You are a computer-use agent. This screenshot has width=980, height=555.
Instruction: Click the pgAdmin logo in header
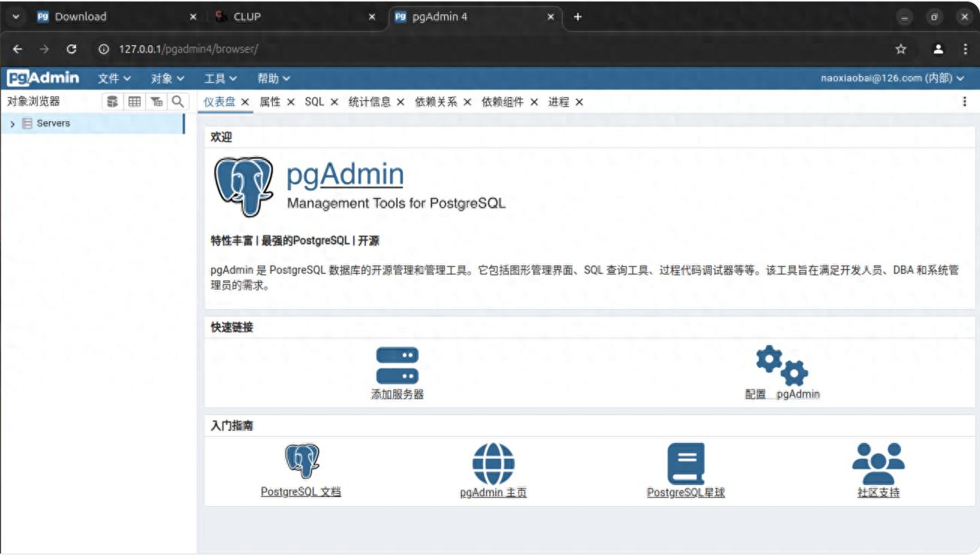click(x=43, y=77)
